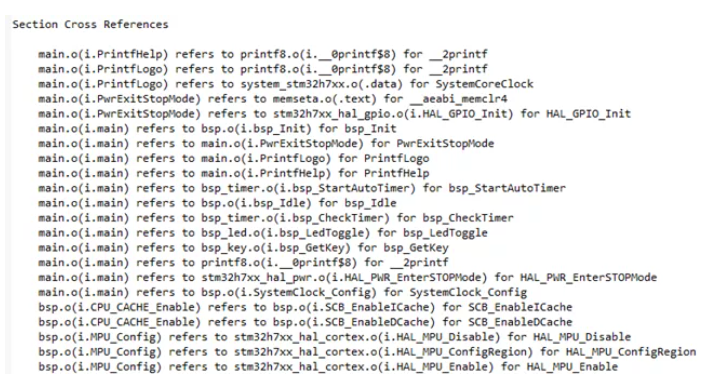Click the SCB_EnableICache reference line
Image resolution: width=715 pixels, height=387 pixels.
[305, 308]
